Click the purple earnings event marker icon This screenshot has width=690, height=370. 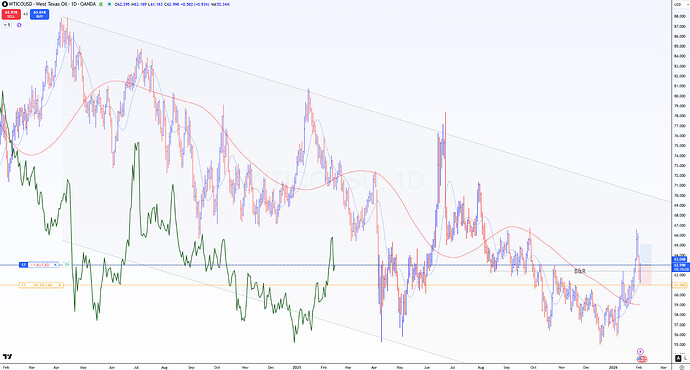pos(640,352)
